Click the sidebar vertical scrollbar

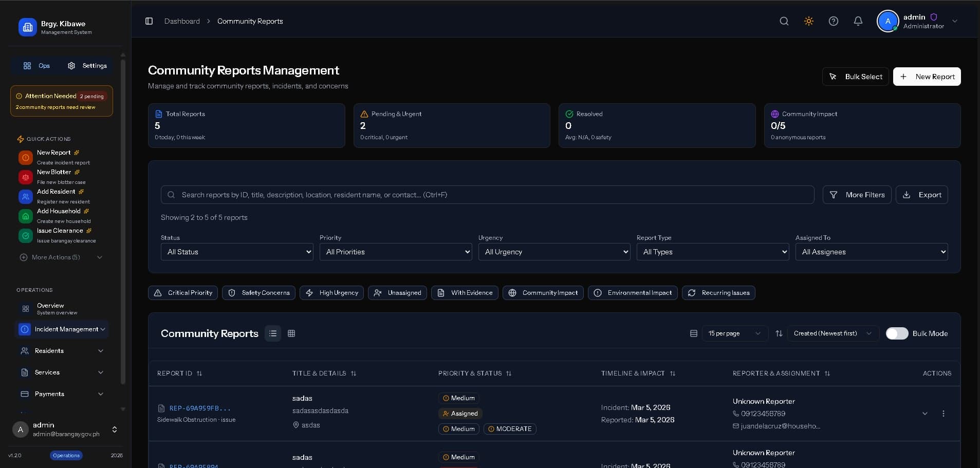pyautogui.click(x=123, y=221)
